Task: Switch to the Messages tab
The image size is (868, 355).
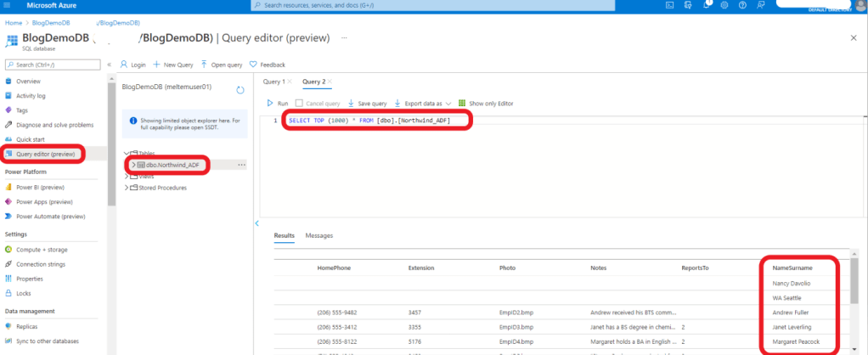Action: point(319,235)
